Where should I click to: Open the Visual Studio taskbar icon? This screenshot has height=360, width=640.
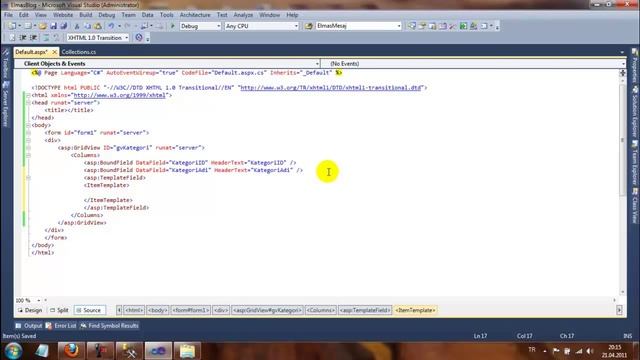(158, 351)
